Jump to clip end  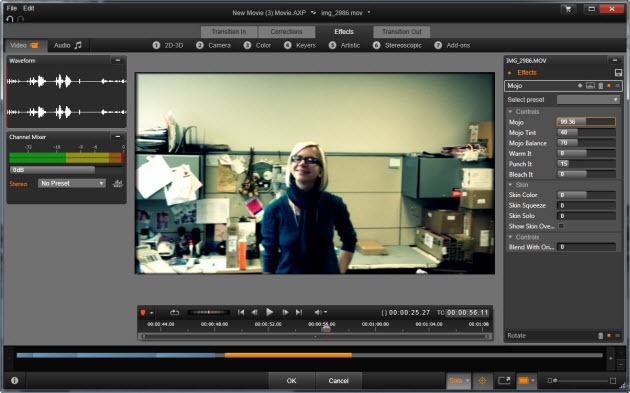[x=299, y=312]
